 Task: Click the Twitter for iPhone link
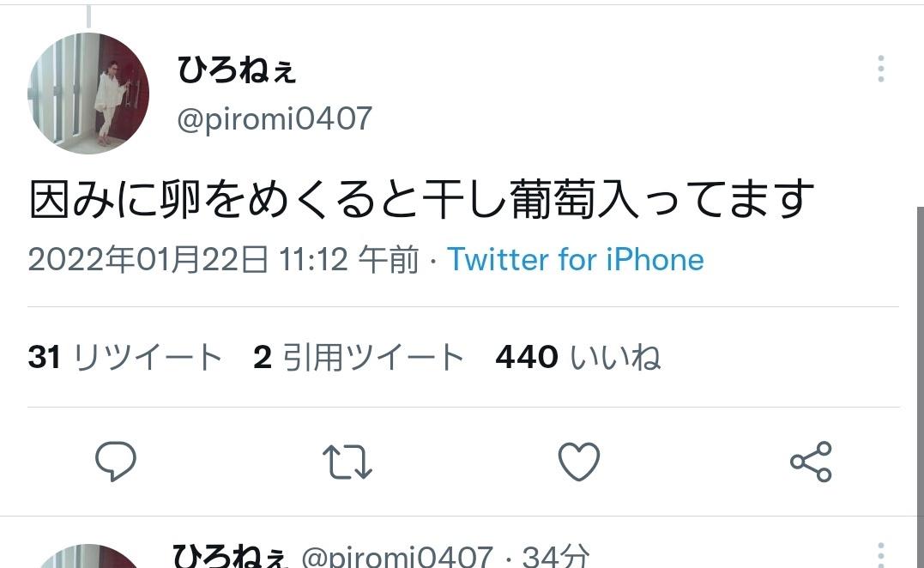[575, 259]
